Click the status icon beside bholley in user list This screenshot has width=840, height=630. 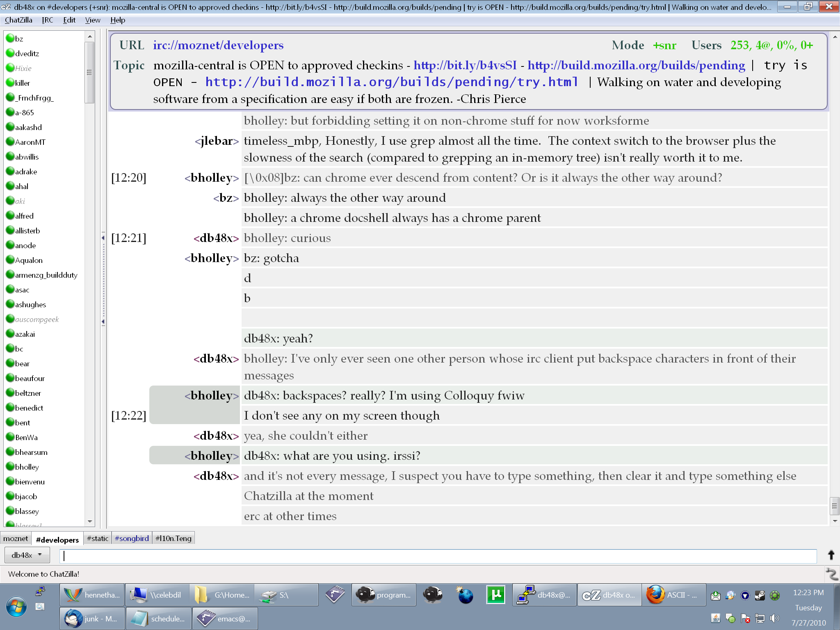(x=10, y=467)
